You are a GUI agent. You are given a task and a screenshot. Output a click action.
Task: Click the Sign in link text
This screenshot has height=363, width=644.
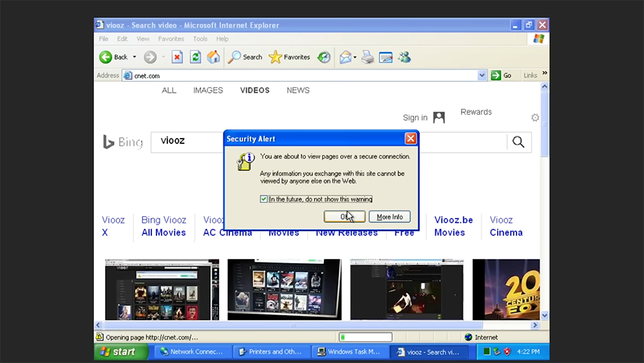[415, 117]
